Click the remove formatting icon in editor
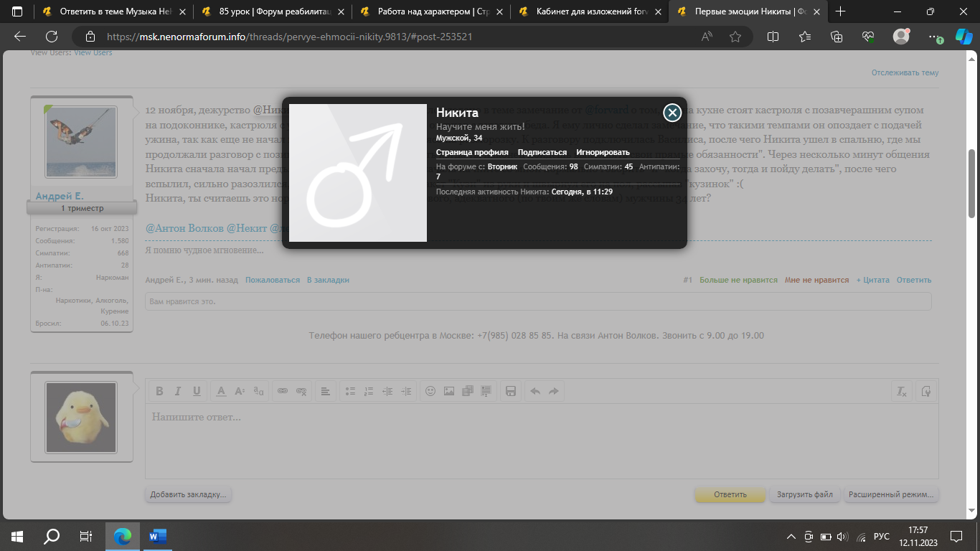The image size is (980, 551). pos(901,391)
